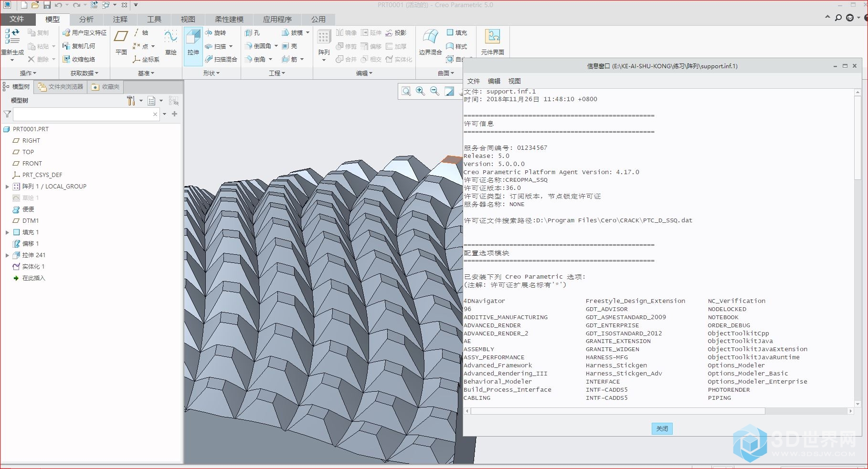
Task: Open the 曲面 group dropdown
Action: [446, 73]
